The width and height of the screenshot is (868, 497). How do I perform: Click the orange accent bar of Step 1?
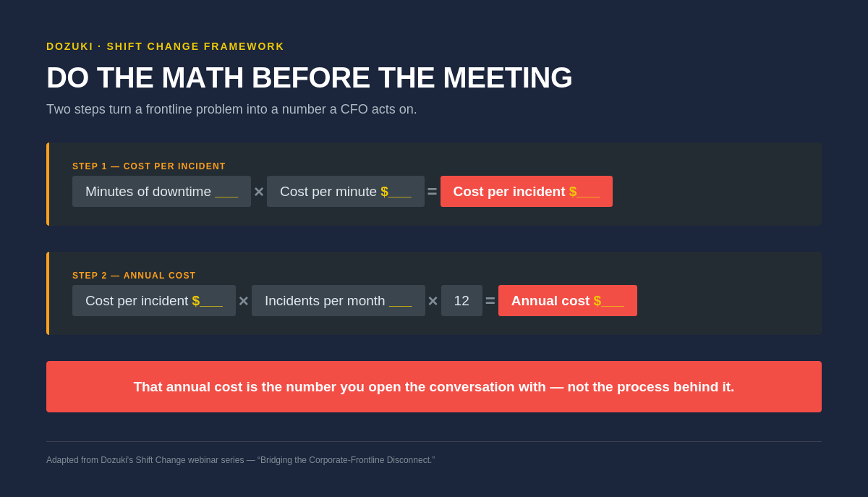click(48, 184)
